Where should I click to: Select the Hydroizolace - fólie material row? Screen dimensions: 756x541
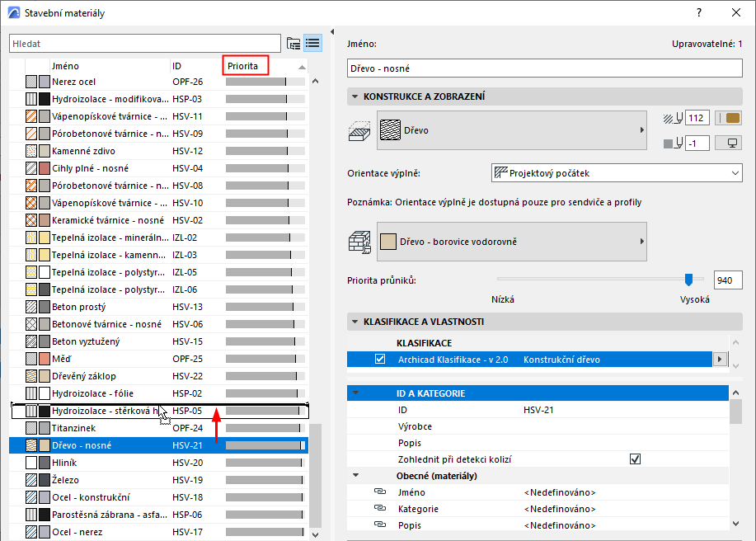coord(158,393)
